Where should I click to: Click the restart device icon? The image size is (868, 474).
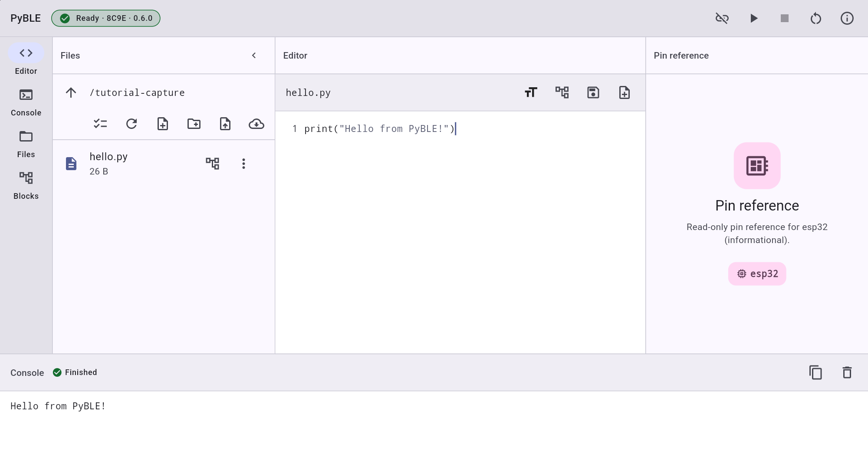[816, 18]
